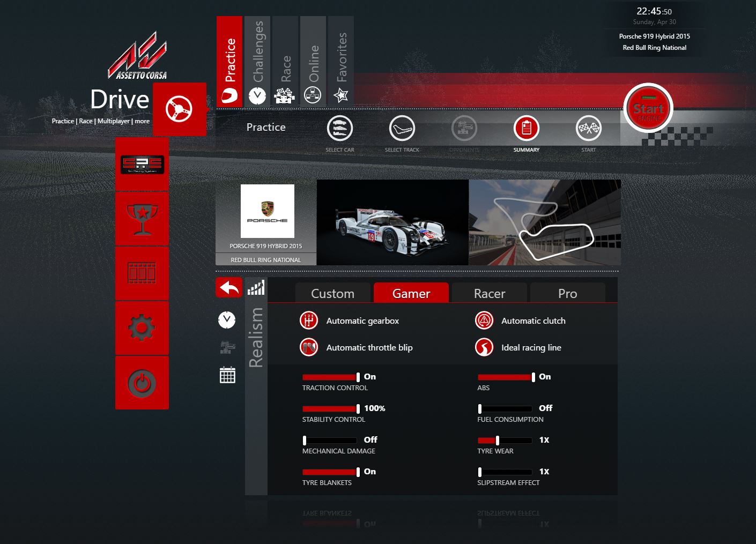756x544 pixels.
Task: Disable the Ideal racing line
Action: click(484, 347)
